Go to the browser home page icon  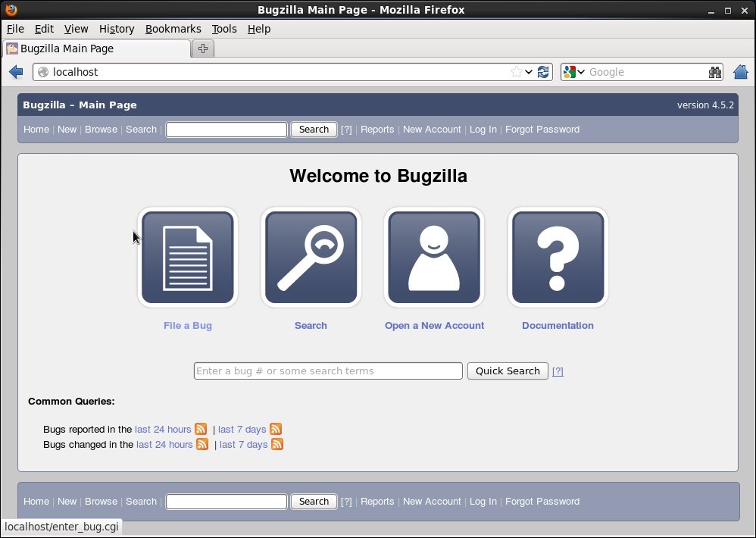741,71
